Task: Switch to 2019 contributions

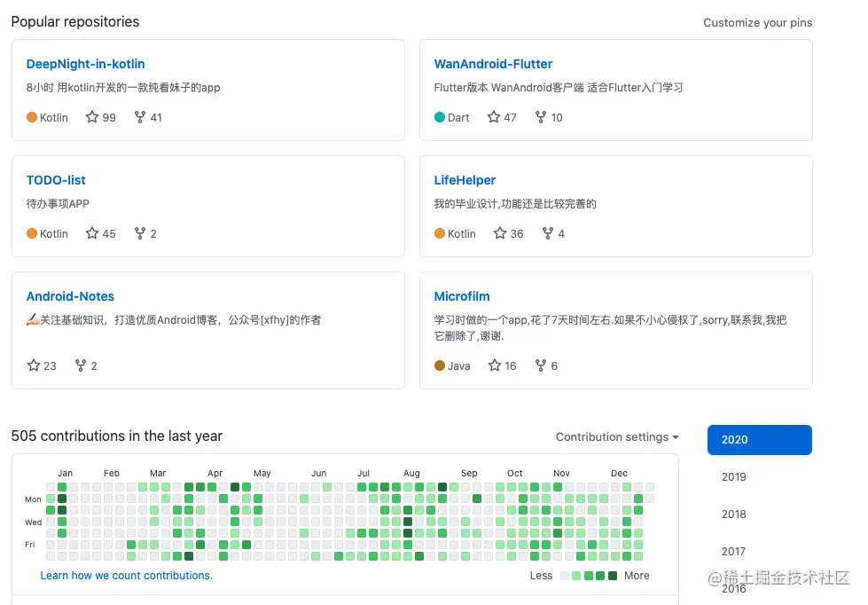Action: (x=734, y=477)
